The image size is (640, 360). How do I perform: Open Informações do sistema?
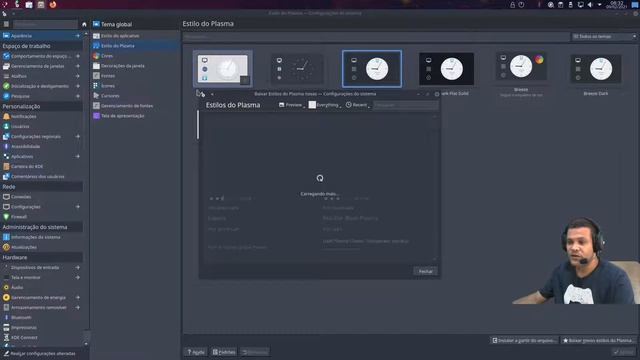click(x=41, y=237)
